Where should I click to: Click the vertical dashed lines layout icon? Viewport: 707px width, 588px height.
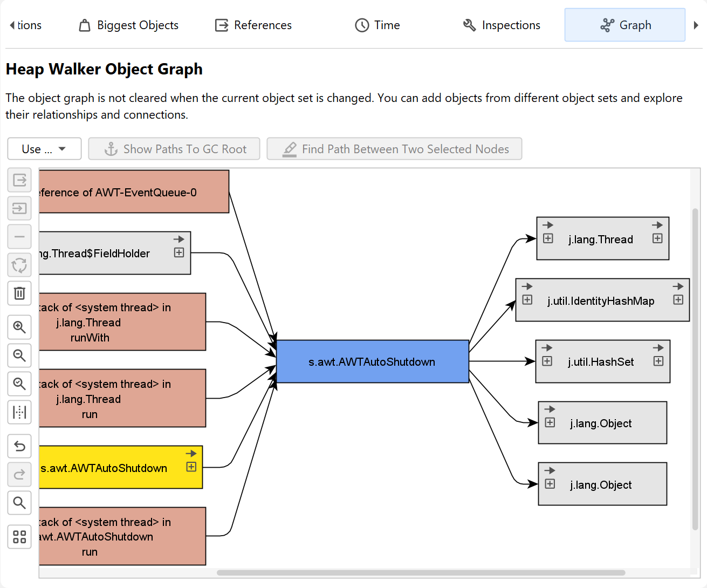coord(19,412)
